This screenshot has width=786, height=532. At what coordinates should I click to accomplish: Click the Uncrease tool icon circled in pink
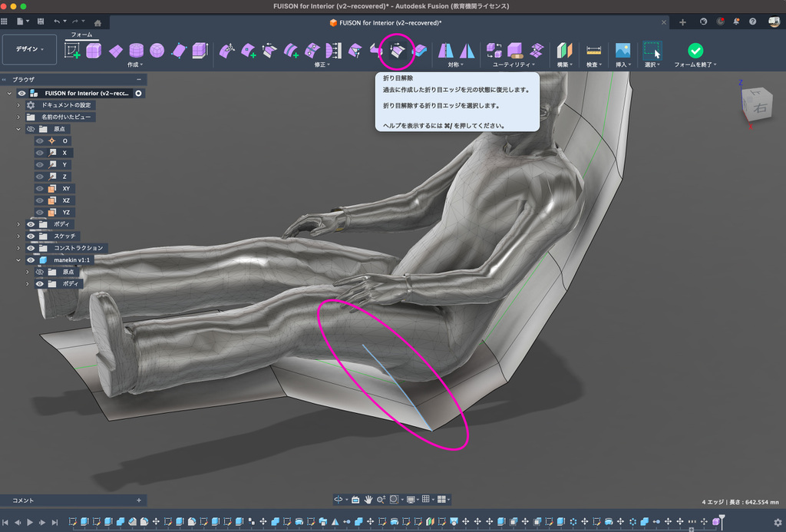(x=397, y=51)
